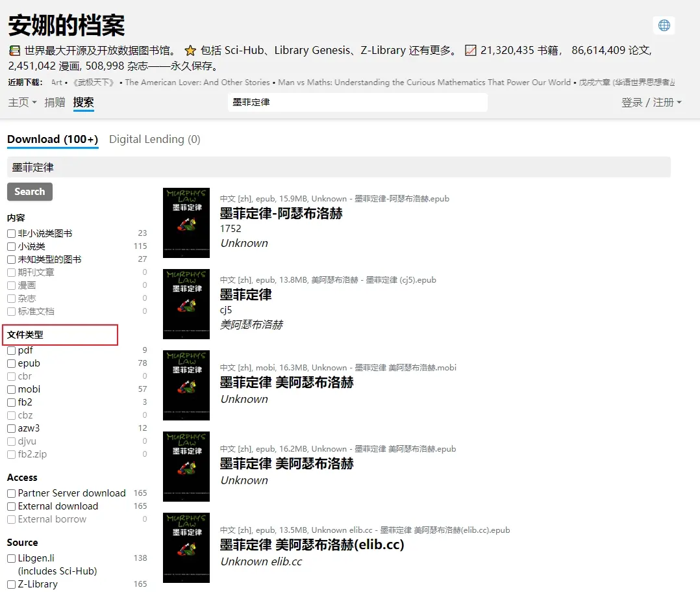Open the 捐赠 menu item
The height and width of the screenshot is (592, 700).
[55, 102]
